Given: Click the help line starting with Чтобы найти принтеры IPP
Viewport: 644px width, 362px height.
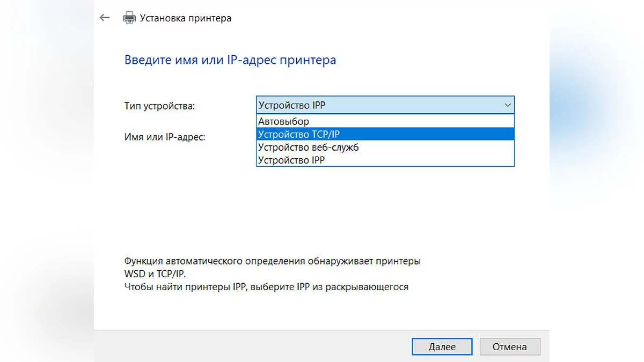Looking at the screenshot, I should click(x=266, y=287).
